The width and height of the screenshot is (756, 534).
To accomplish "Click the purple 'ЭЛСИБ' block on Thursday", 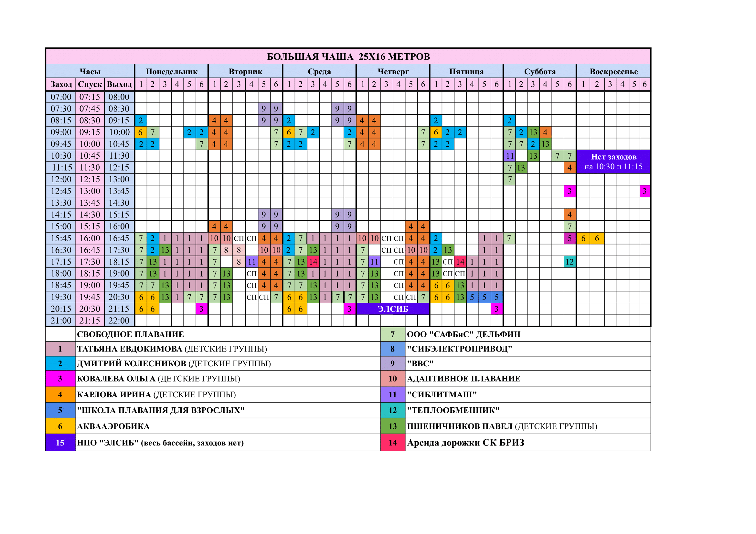I will pos(393,309).
